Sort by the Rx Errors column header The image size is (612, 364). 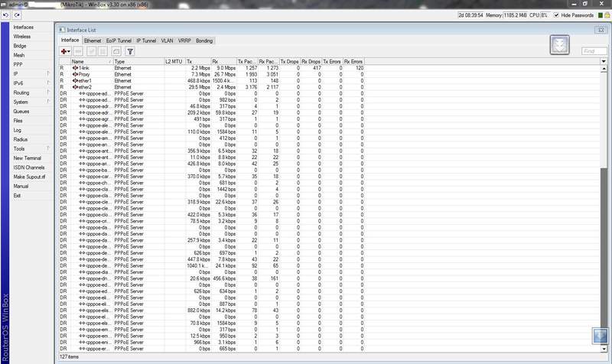[x=353, y=61]
